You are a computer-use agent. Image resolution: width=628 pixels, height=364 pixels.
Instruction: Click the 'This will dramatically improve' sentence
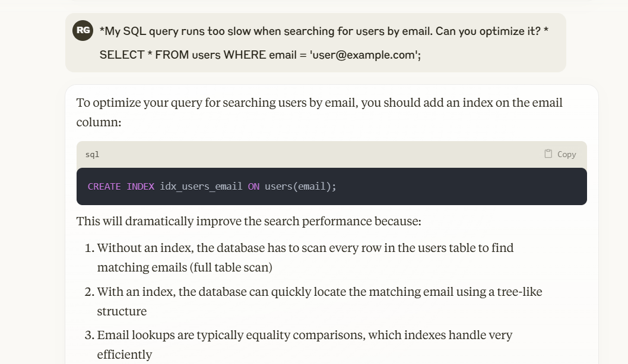(248, 221)
